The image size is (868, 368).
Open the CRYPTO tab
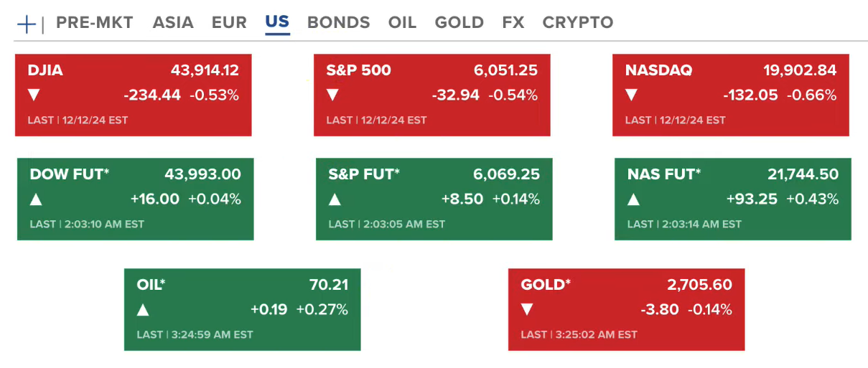pos(578,22)
